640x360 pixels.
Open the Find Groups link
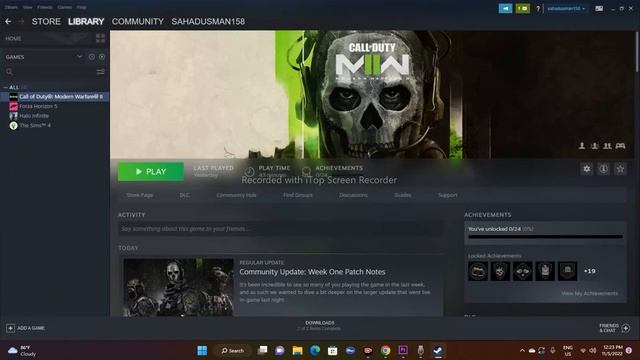click(x=298, y=195)
